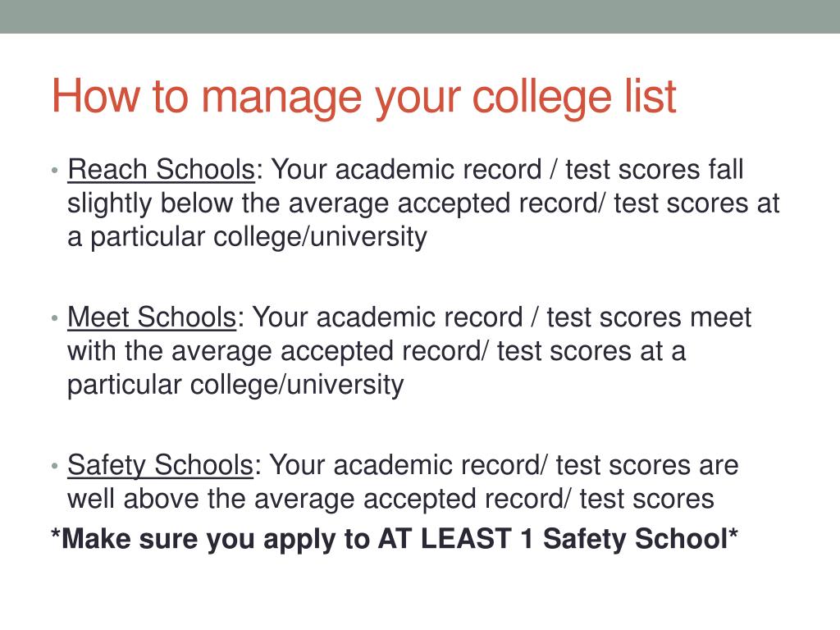The image size is (840, 630).
Task: Click the bullet point before Reach Schools
Action: click(55, 171)
